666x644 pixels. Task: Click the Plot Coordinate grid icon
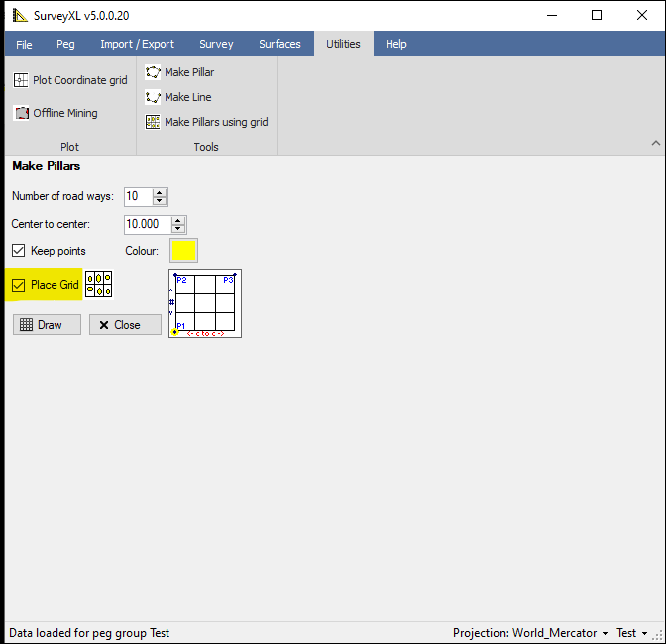click(x=21, y=80)
